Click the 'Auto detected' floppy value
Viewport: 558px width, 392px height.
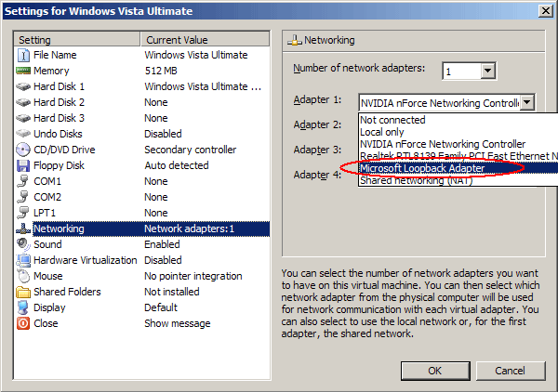click(x=177, y=165)
